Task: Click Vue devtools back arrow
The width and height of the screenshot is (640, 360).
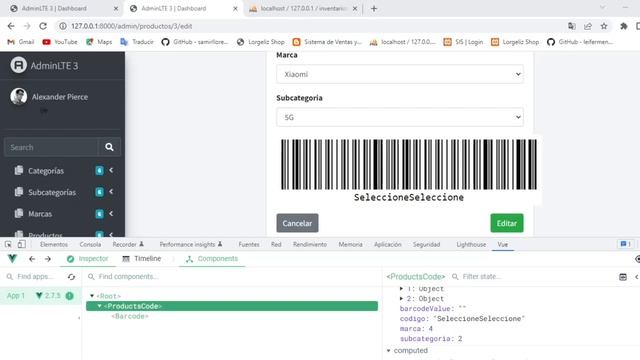Action: (32, 259)
